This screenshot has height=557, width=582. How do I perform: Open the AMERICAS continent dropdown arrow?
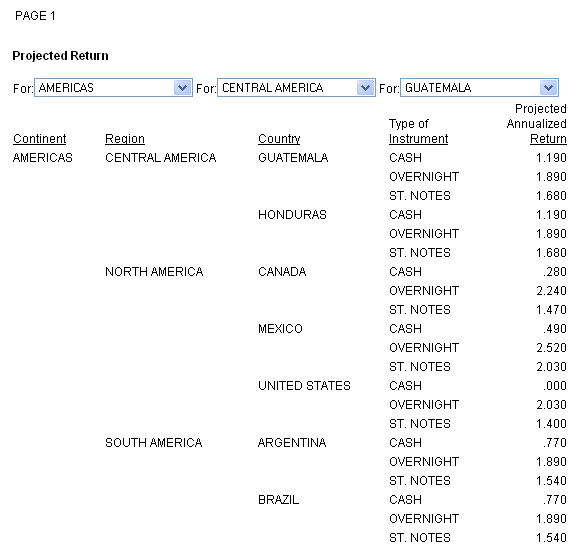182,88
